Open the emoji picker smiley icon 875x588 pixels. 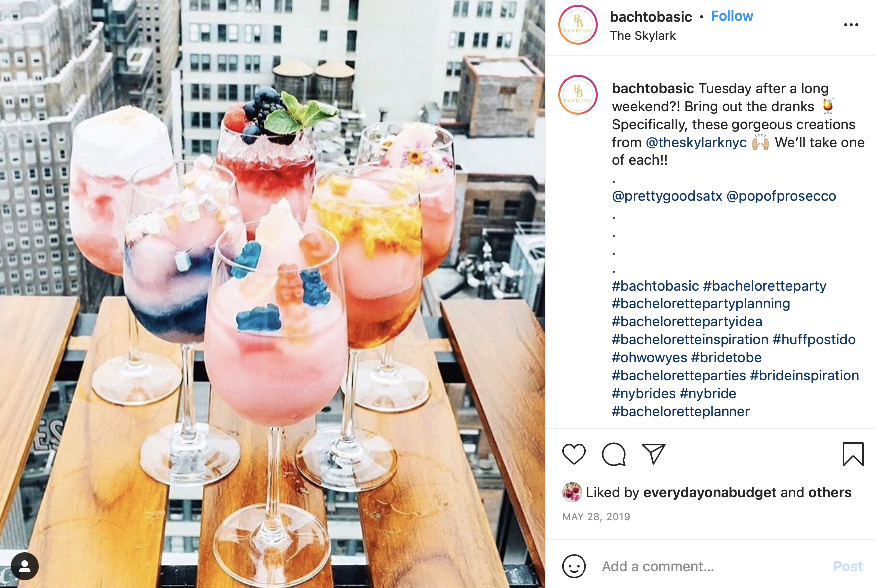pyautogui.click(x=574, y=566)
